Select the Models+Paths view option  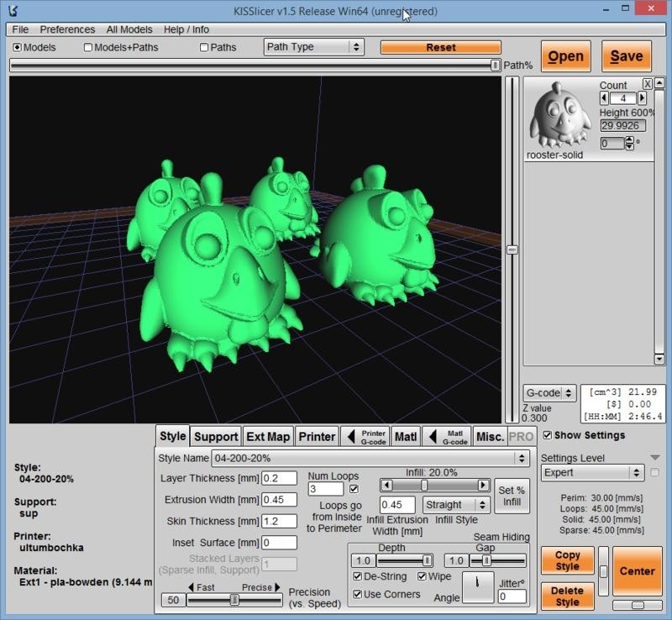(88, 48)
